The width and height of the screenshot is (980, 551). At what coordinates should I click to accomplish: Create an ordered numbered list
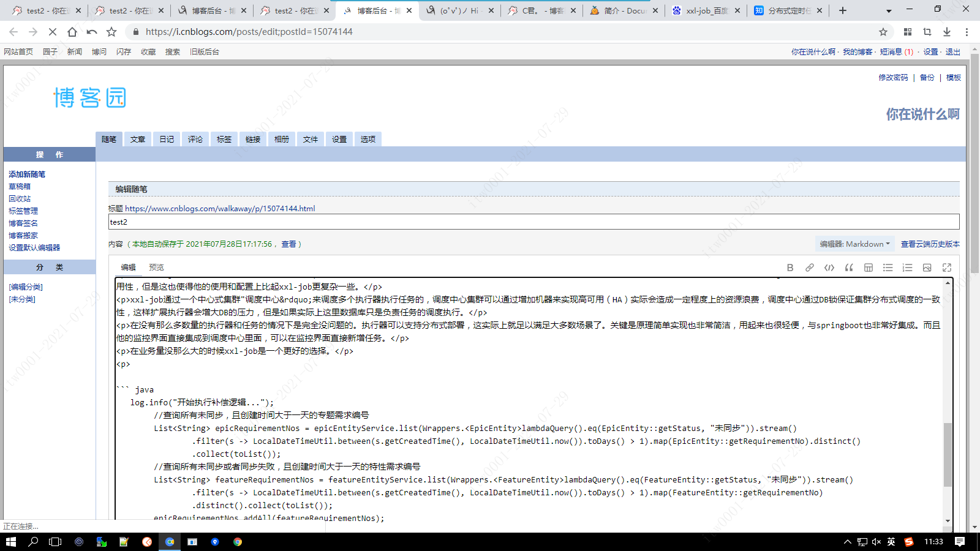(908, 268)
